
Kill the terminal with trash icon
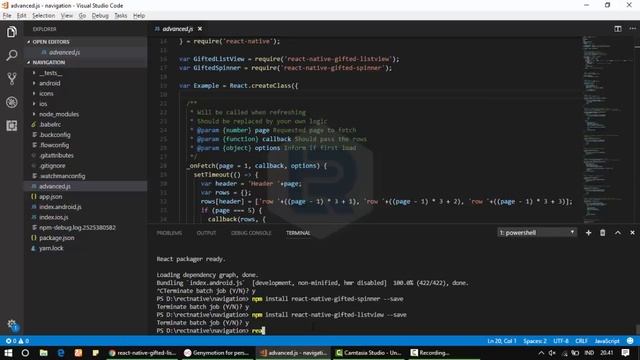(602, 233)
